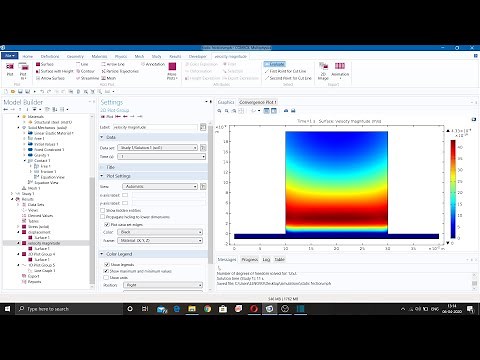This screenshot has width=480, height=360.
Task: Select the Mesh 1 tree node
Action: tap(34, 188)
